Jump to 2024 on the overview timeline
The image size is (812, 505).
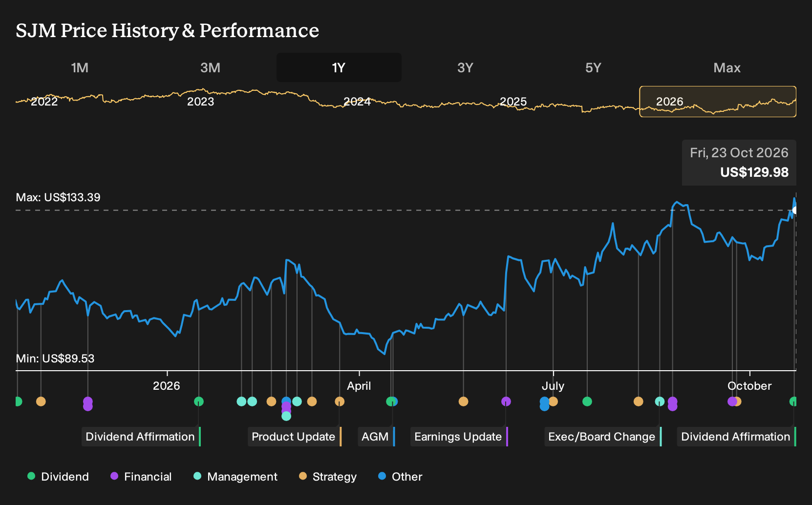point(357,102)
